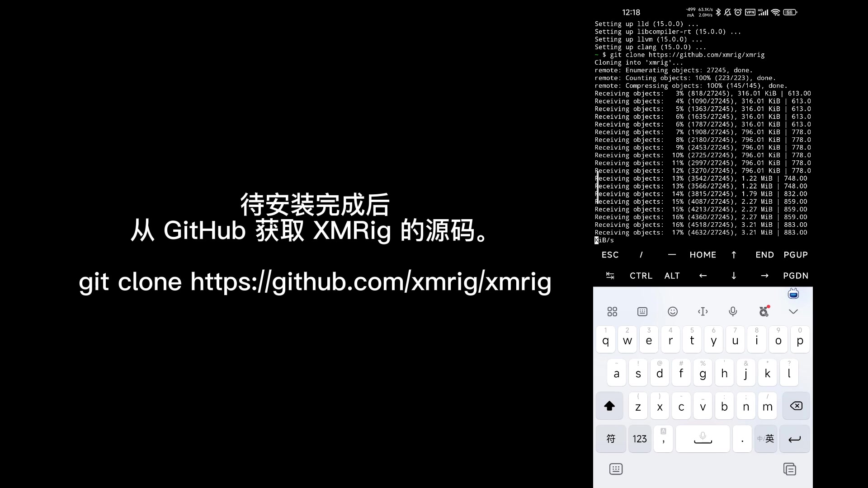This screenshot has width=868, height=488.
Task: Select the 123 numeric keyboard toggle
Action: pyautogui.click(x=638, y=439)
